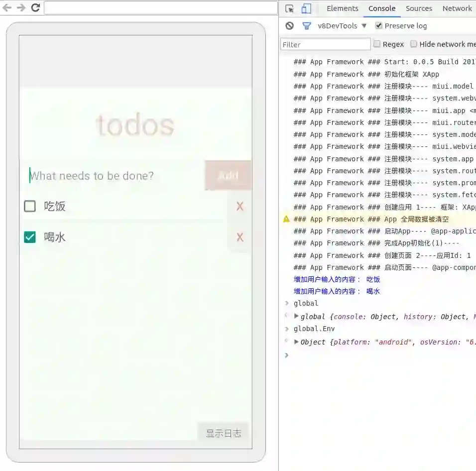Viewport: 476px width, 471px height.
Task: Select the 吃饭 todo label text
Action: 55,206
